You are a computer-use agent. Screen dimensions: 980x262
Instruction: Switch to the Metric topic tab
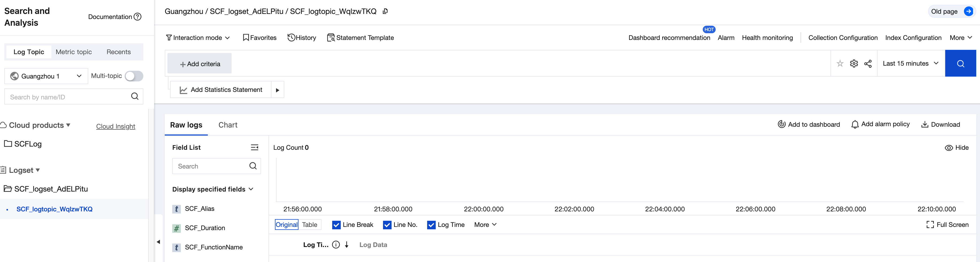(x=74, y=52)
